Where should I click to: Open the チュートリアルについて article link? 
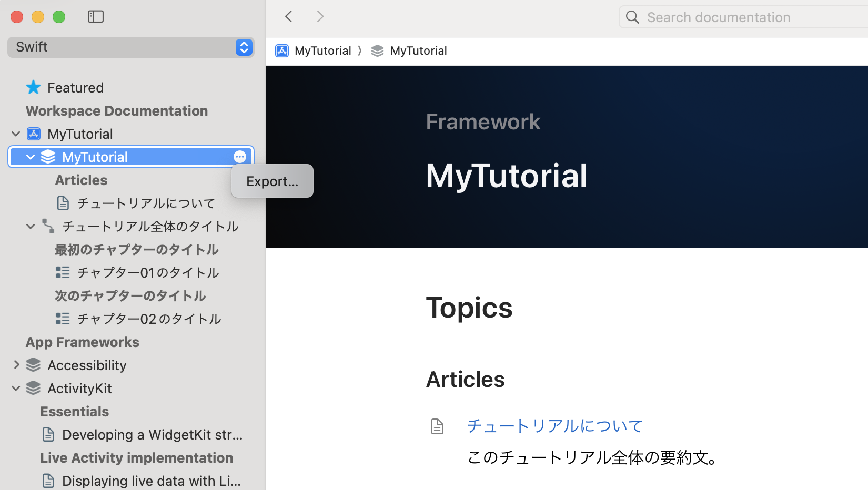coord(554,426)
